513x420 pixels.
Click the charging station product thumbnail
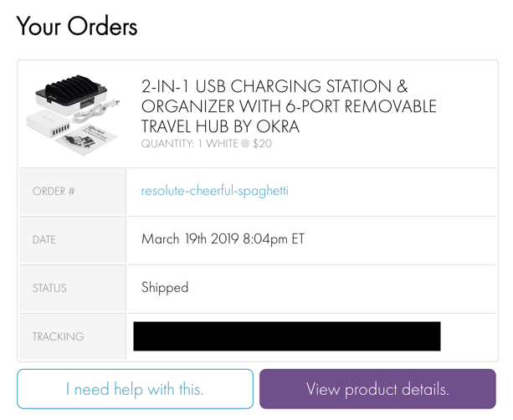point(76,115)
